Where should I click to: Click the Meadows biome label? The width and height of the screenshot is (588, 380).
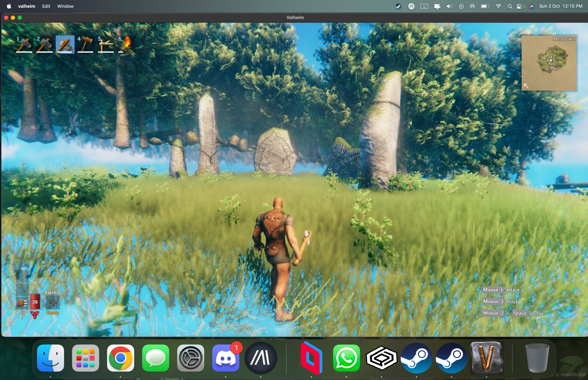(x=564, y=39)
